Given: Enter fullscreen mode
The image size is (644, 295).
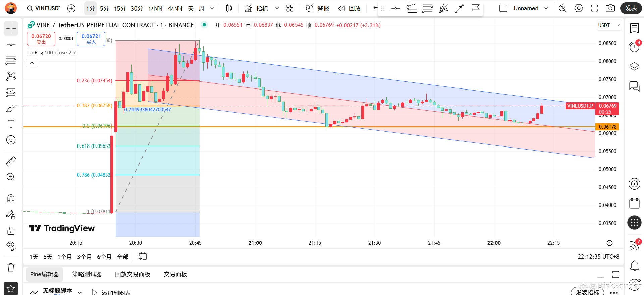Looking at the screenshot, I should (x=595, y=8).
